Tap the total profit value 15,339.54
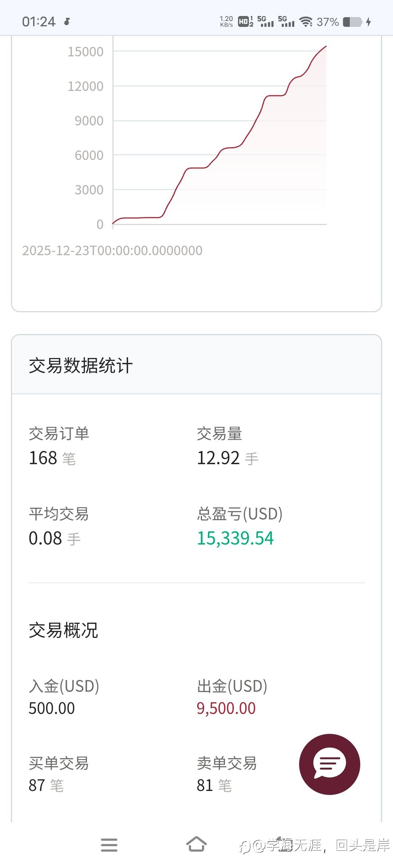The height and width of the screenshot is (868, 393). coord(235,538)
